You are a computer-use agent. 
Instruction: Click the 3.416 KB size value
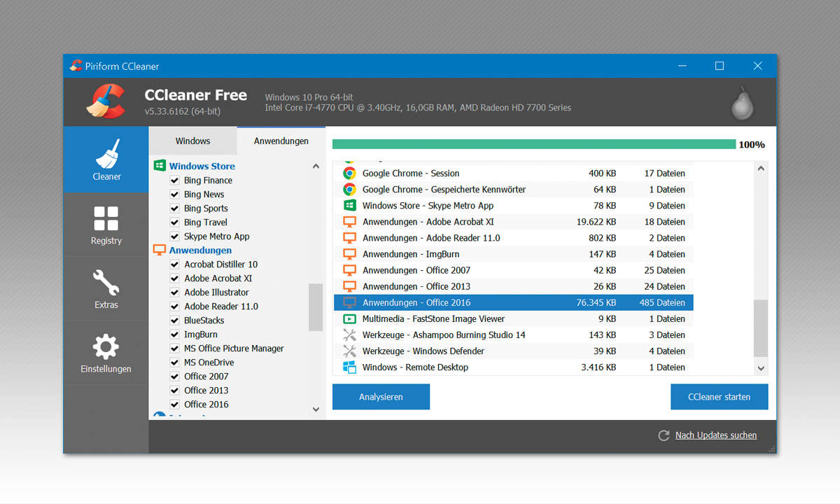click(x=598, y=367)
